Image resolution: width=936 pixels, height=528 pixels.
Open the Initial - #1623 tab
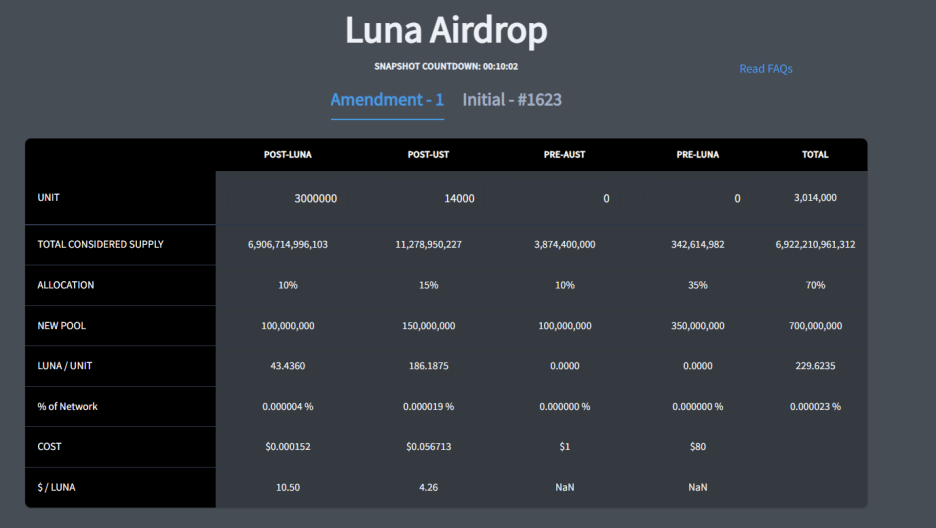(512, 100)
